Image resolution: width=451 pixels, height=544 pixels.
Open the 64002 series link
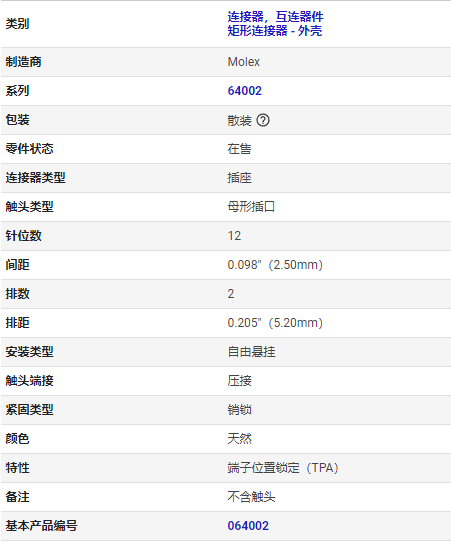pos(245,91)
